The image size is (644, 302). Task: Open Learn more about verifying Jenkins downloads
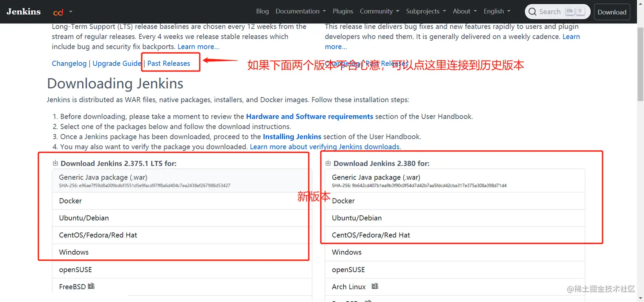tap(325, 147)
